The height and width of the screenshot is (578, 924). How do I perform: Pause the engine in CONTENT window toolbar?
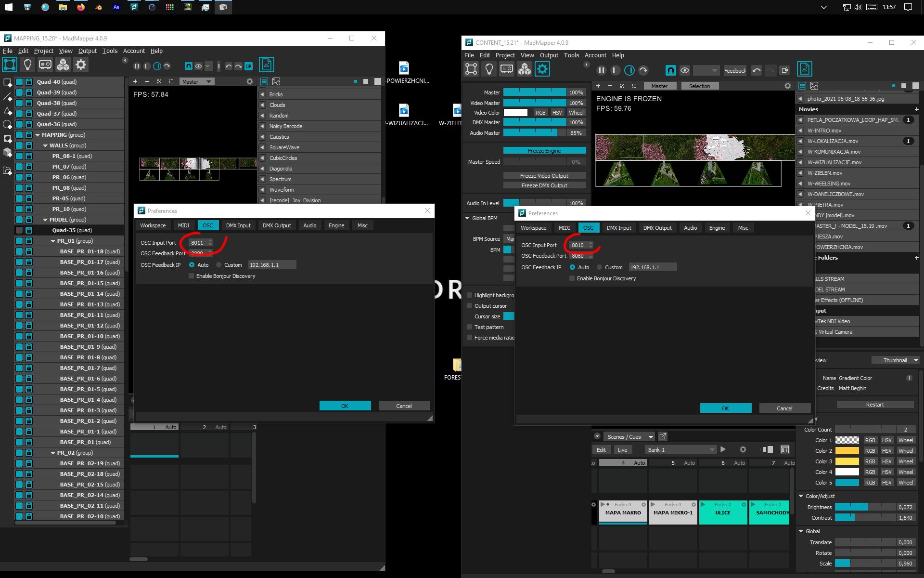click(602, 70)
